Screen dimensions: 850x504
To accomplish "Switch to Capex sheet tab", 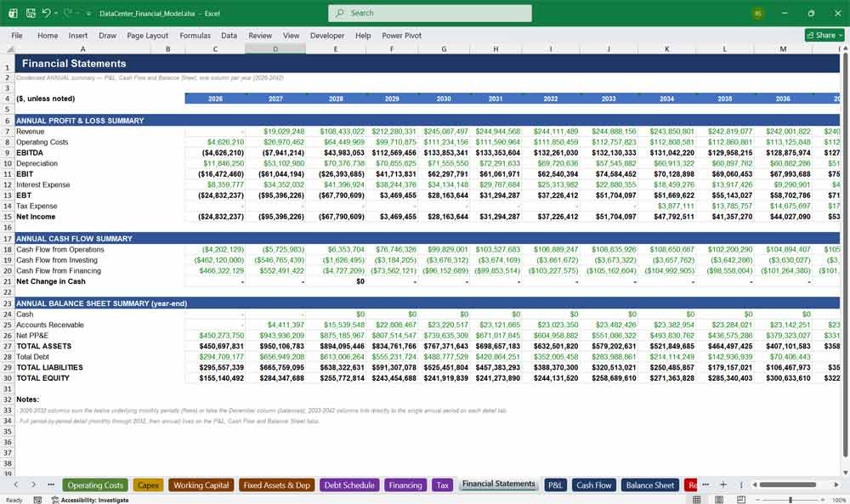I will pyautogui.click(x=148, y=485).
